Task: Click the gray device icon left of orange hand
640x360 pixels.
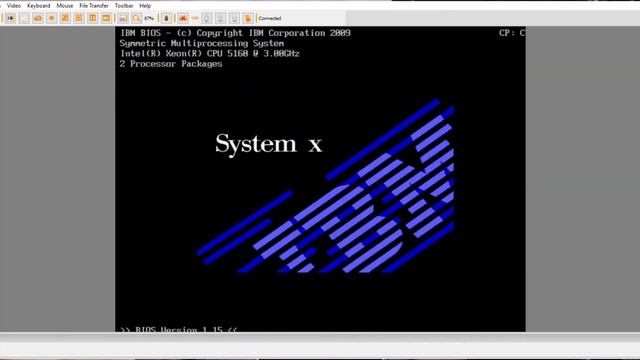Action: coord(234,18)
